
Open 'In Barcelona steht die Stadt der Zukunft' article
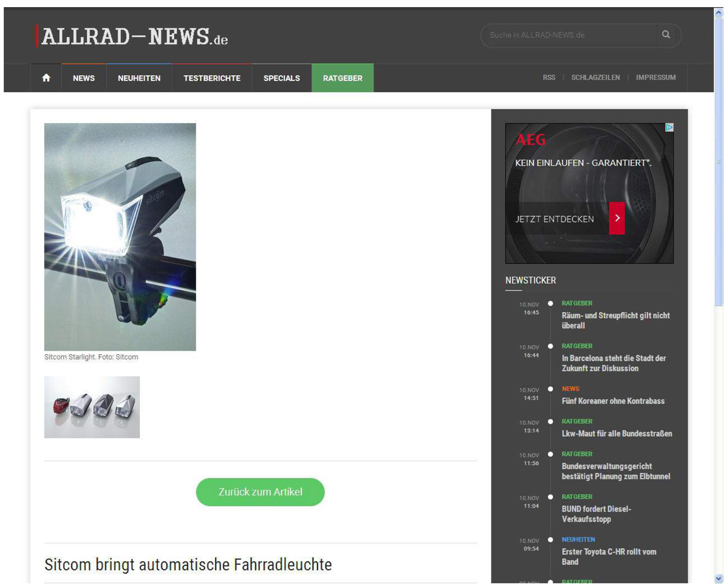[x=614, y=363]
